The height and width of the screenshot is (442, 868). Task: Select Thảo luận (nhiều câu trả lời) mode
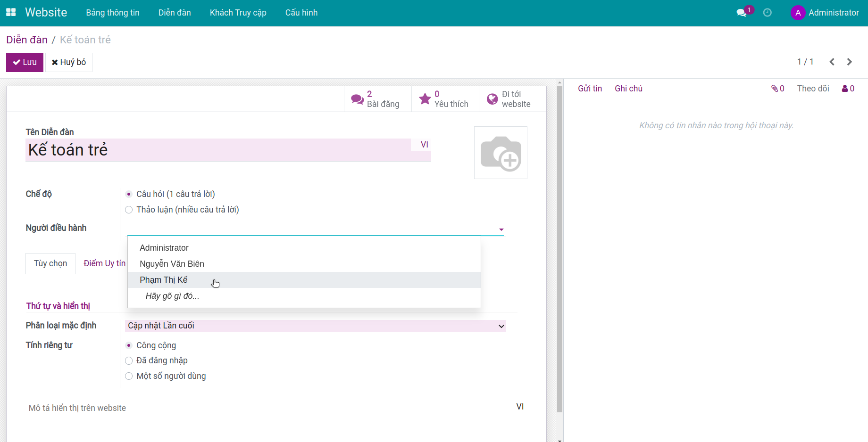point(129,210)
